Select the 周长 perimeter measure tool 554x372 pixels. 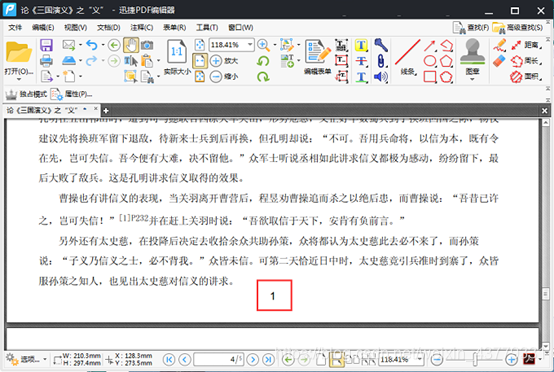[x=526, y=61]
